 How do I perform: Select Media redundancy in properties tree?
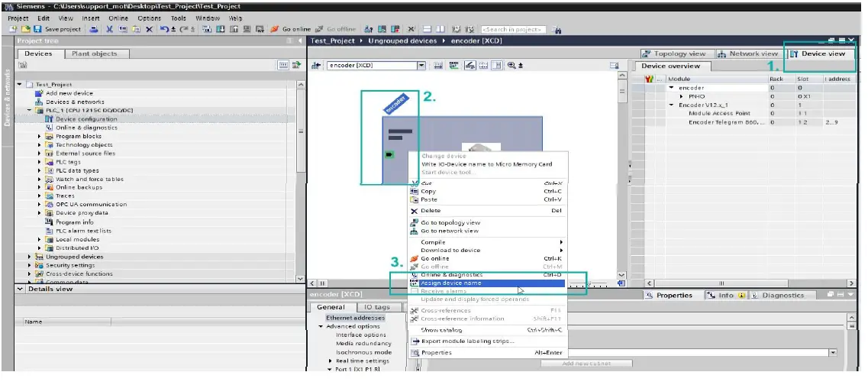pyautogui.click(x=363, y=344)
